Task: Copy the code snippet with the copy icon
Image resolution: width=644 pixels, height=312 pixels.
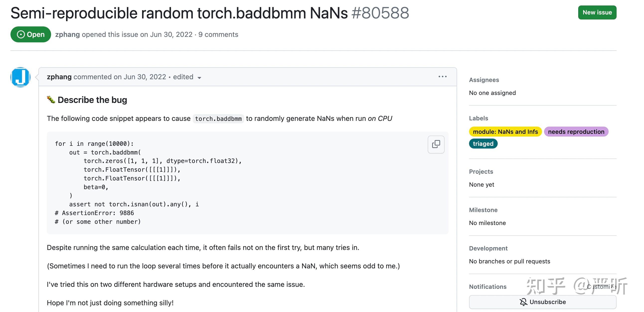Action: pos(436,144)
